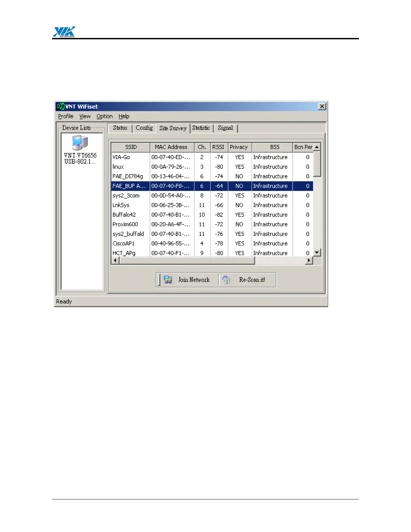This screenshot has width=411, height=532.
Task: Sort by the Privacy column header
Action: pos(240,147)
